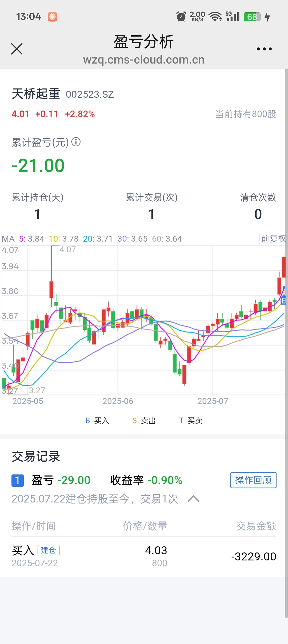The height and width of the screenshot is (644, 288).
Task: Tap the 建仓 tag next to 买入
Action: coord(49,550)
